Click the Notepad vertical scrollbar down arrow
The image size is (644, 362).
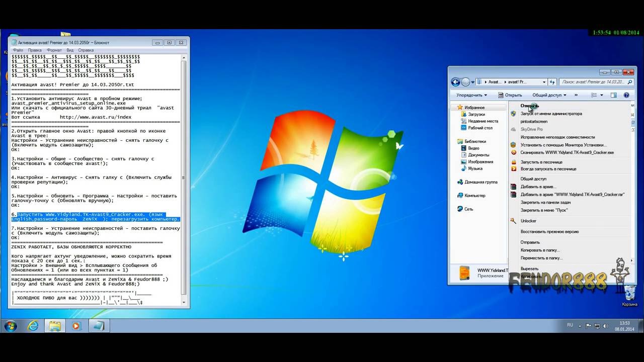click(184, 303)
